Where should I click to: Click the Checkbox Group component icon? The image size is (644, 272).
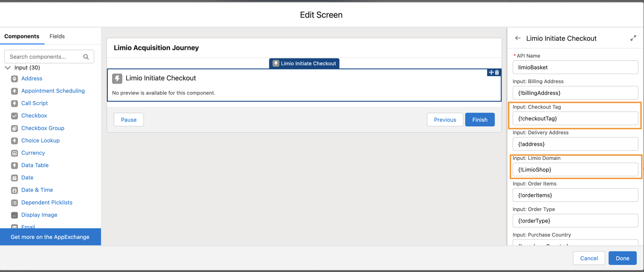point(14,128)
